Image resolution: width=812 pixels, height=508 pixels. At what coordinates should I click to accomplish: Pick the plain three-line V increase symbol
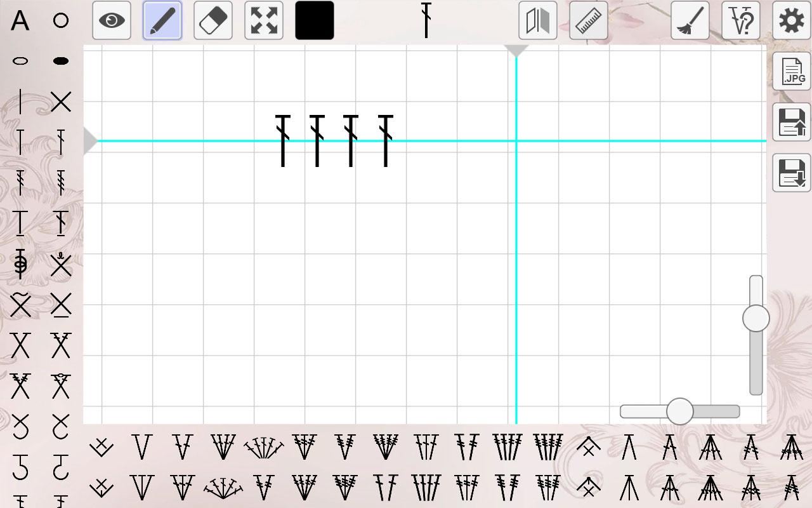point(142,488)
